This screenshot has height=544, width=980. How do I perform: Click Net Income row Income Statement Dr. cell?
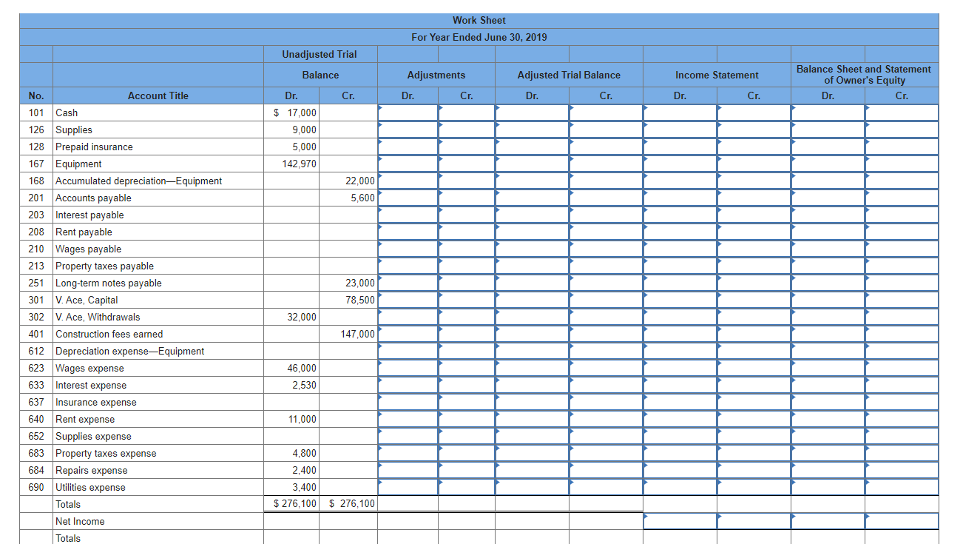[680, 521]
